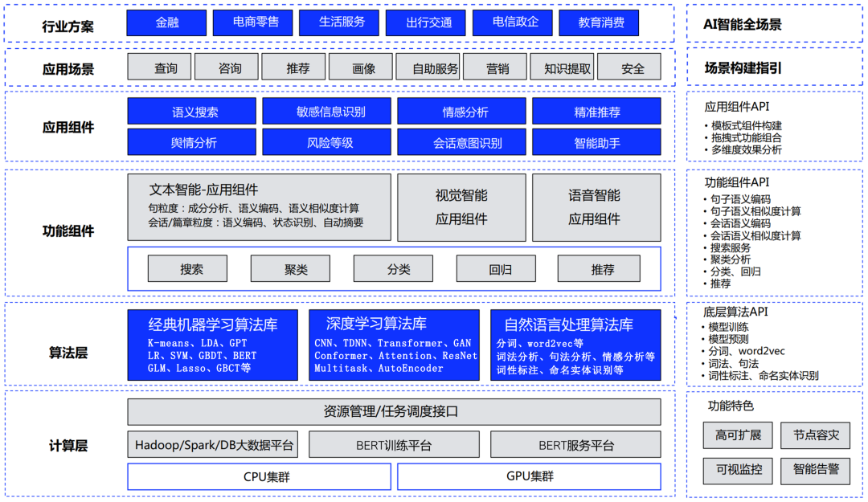Select the 教育消费 box
Image resolution: width=868 pixels, height=502 pixels.
(599, 22)
